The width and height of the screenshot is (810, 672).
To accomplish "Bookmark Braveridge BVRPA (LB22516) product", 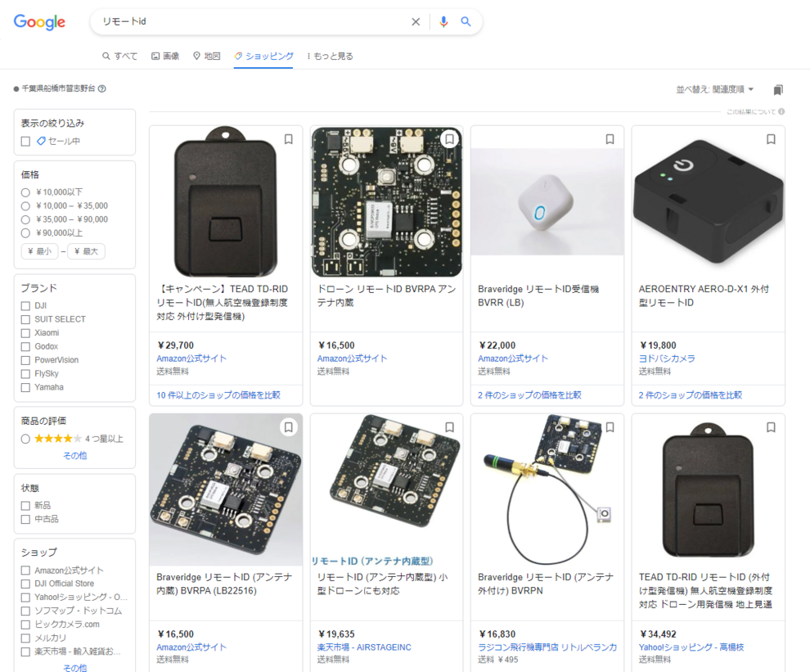I will coord(289,427).
